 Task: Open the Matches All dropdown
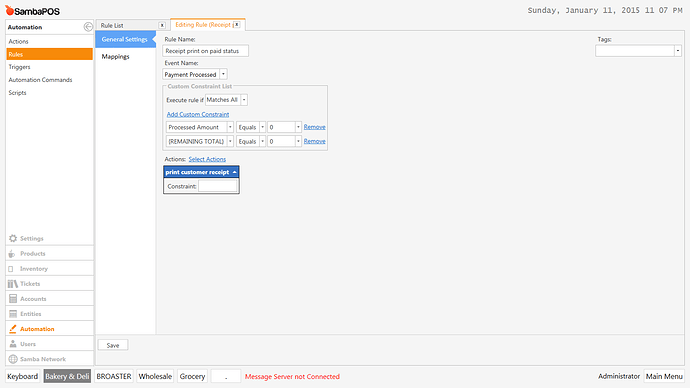(244, 100)
